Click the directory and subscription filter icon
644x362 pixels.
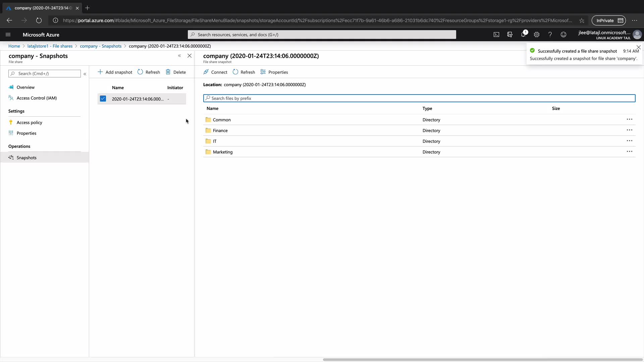click(x=510, y=35)
